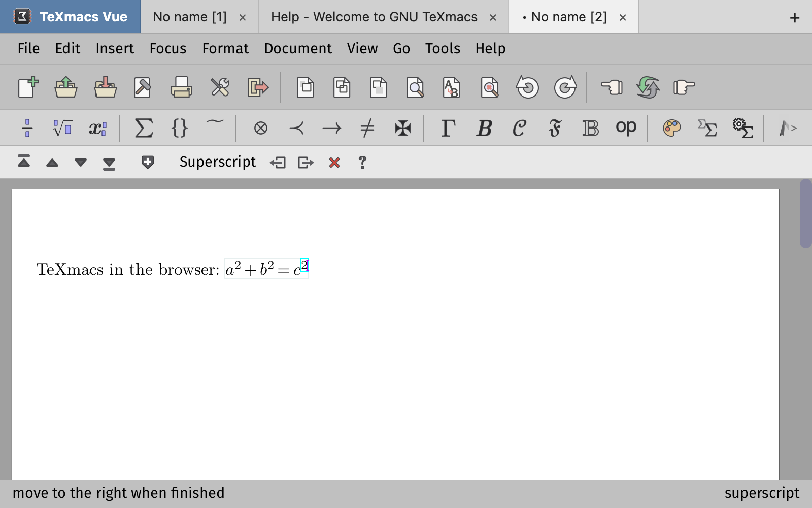Click the red X remove superscript icon
This screenshot has width=812, height=508.
tap(334, 163)
